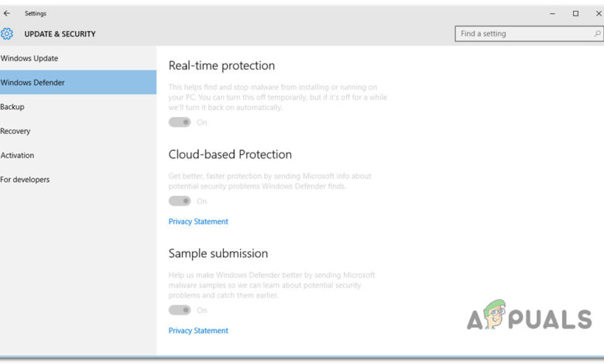Click the UPDATE & SECURITY header title
The image size is (604, 364).
click(x=60, y=34)
